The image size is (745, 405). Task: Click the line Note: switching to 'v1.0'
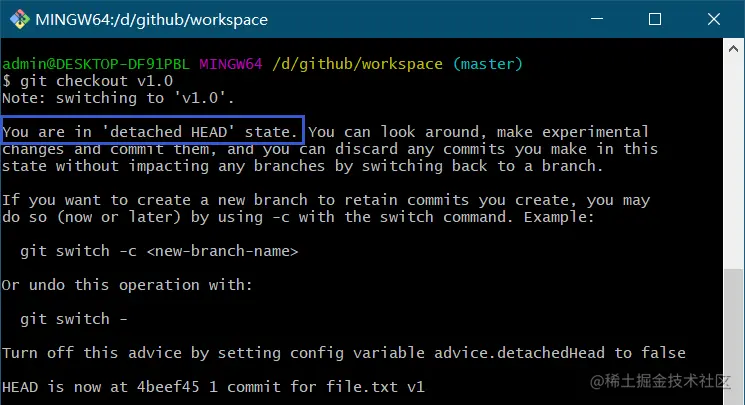pyautogui.click(x=118, y=98)
